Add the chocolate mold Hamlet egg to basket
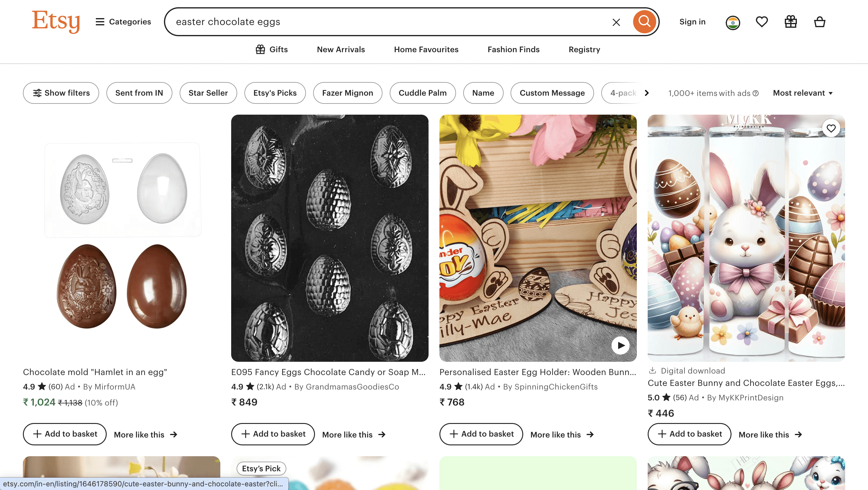This screenshot has width=868, height=490. (x=65, y=434)
